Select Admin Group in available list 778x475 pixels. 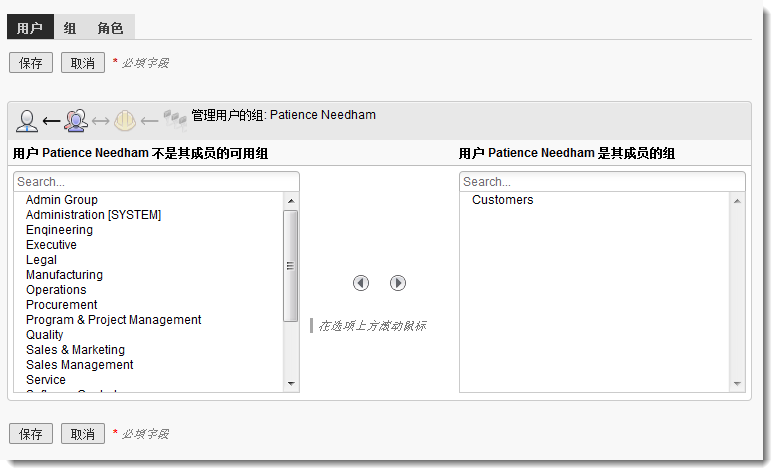click(62, 200)
